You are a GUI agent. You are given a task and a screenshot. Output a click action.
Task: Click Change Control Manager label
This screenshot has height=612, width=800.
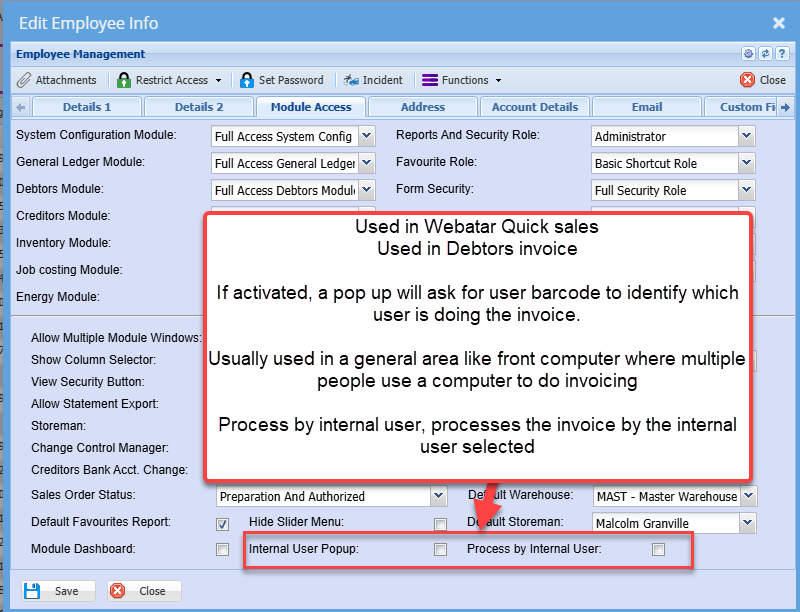coord(100,448)
